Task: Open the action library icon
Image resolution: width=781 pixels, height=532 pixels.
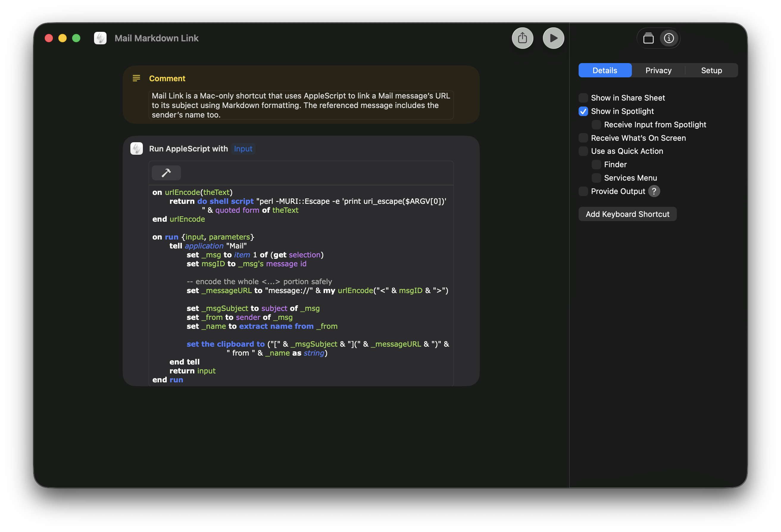Action: [x=648, y=38]
